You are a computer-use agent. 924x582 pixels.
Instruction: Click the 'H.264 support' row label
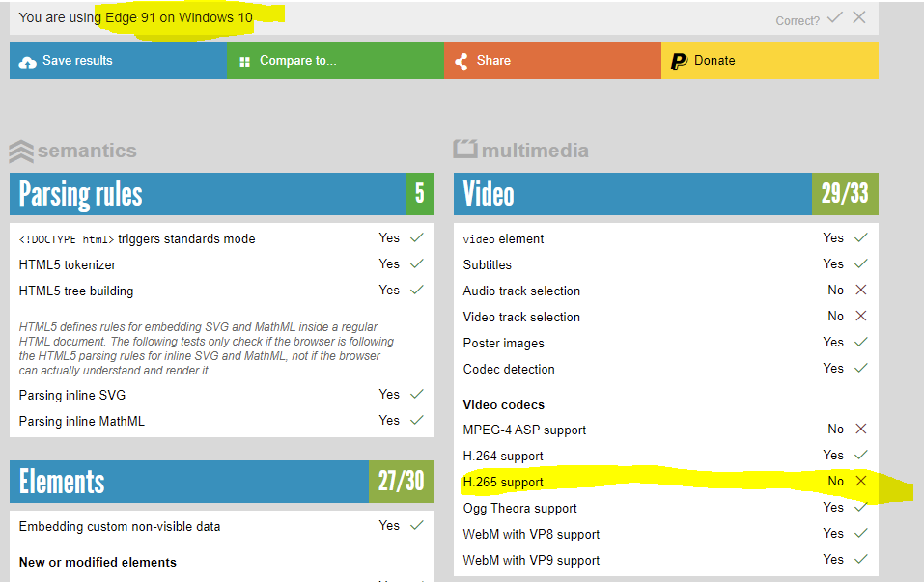pyautogui.click(x=503, y=456)
